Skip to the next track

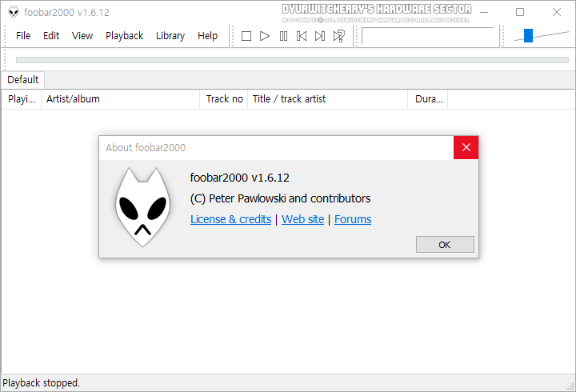click(320, 36)
